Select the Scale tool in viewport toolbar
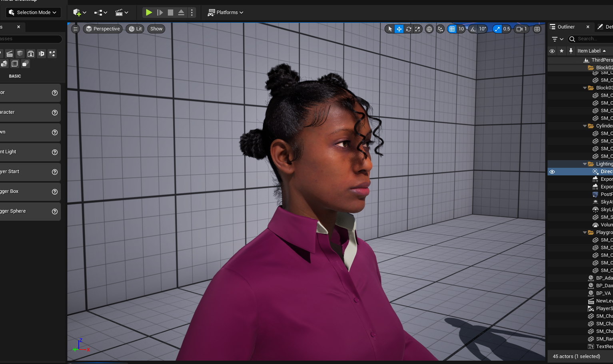 point(417,29)
